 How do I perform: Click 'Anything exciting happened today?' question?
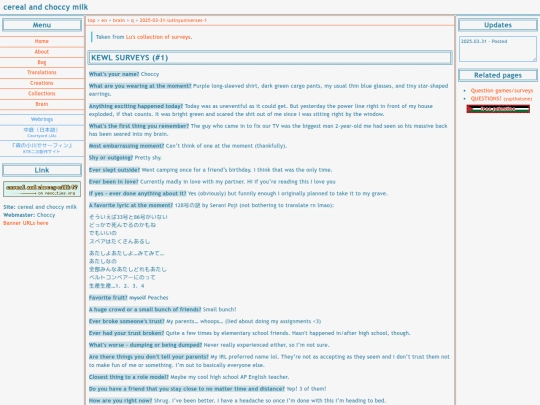(x=136, y=106)
